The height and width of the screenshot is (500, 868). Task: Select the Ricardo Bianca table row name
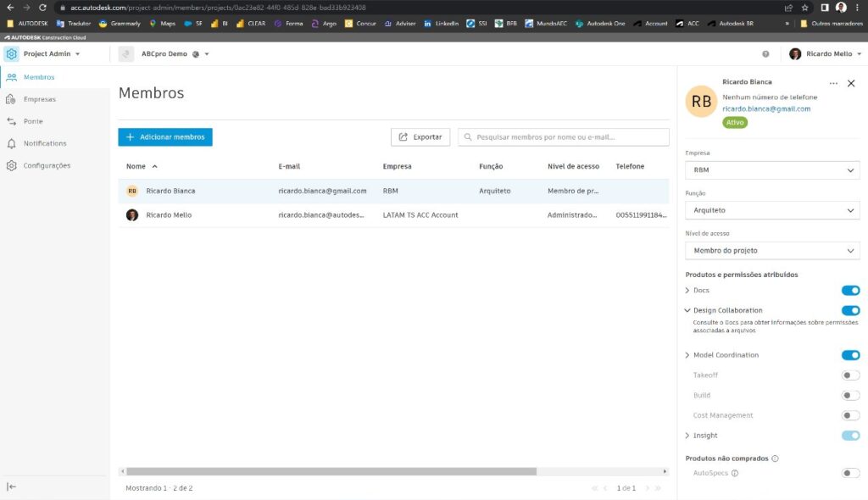[x=170, y=191]
